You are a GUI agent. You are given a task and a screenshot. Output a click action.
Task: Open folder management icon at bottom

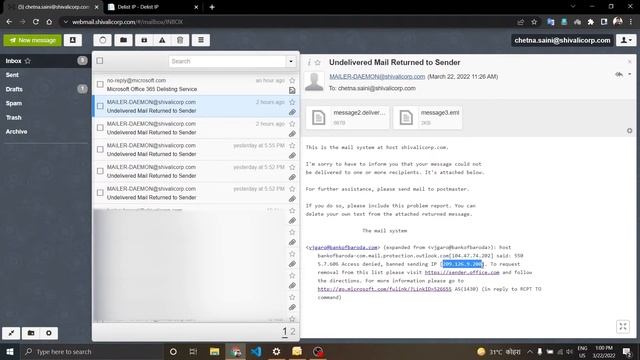31,333
